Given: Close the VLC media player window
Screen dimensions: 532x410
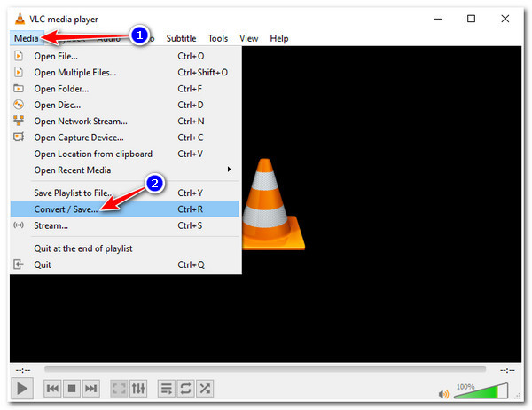Looking at the screenshot, I should (505, 19).
